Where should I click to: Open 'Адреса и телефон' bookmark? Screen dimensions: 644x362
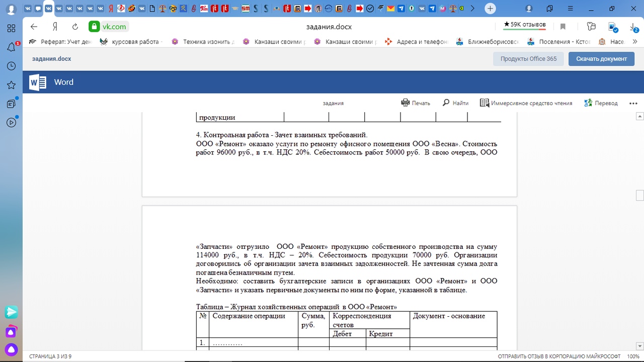[417, 42]
